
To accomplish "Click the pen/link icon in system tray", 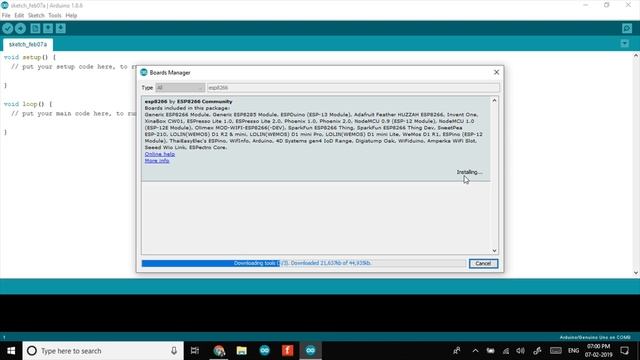I will coord(537,351).
